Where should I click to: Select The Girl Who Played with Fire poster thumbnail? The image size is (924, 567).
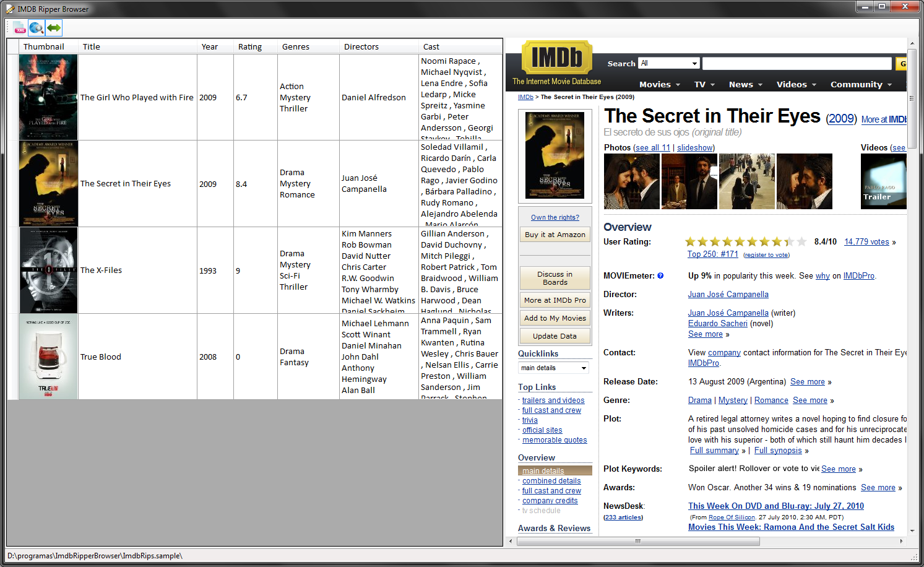click(48, 97)
